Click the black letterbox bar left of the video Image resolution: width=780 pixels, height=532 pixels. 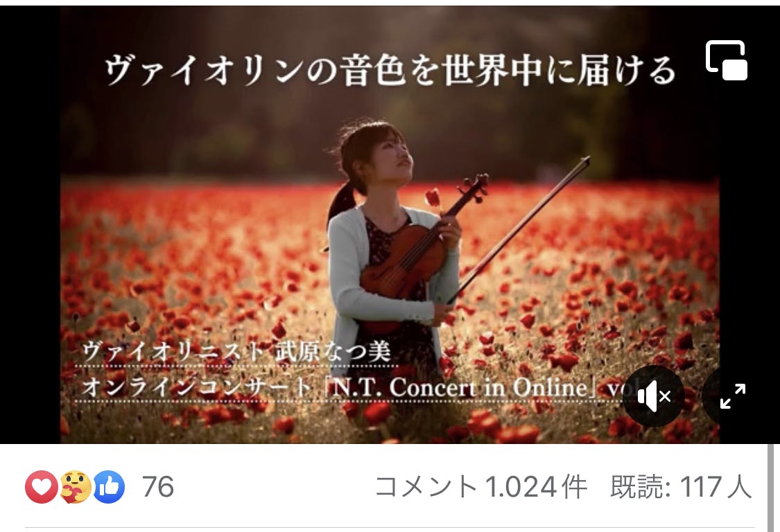30,224
